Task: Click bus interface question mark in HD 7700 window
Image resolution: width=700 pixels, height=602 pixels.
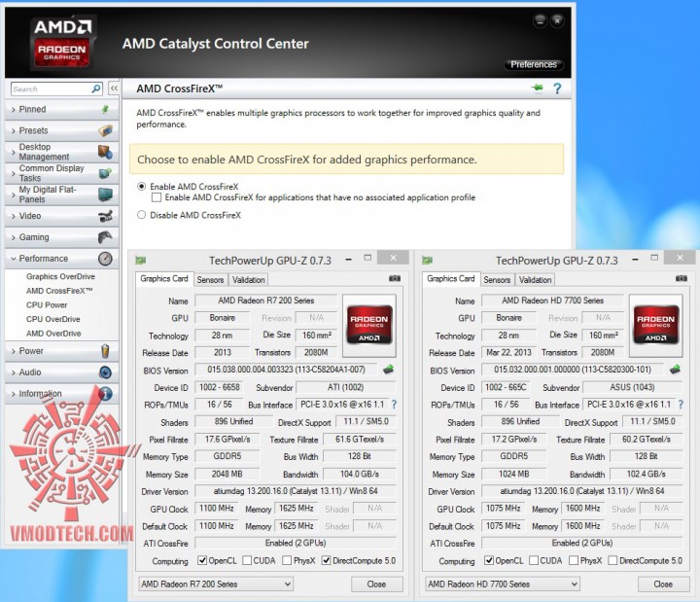Action: pyautogui.click(x=681, y=405)
